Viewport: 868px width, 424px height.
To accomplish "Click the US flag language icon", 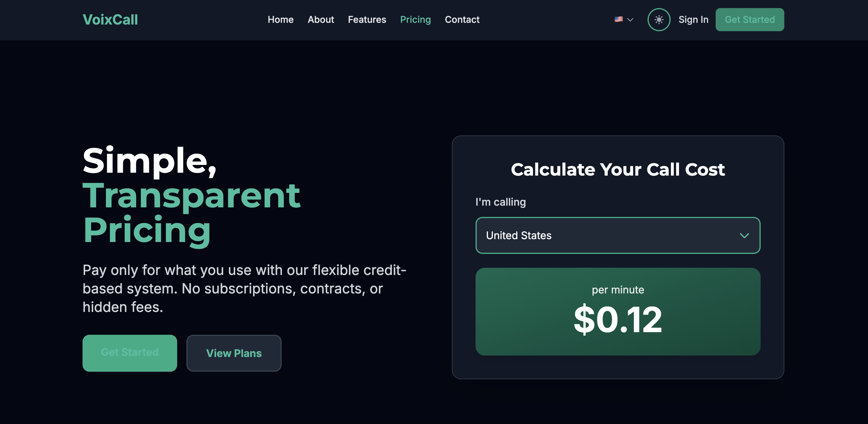I will tap(619, 20).
